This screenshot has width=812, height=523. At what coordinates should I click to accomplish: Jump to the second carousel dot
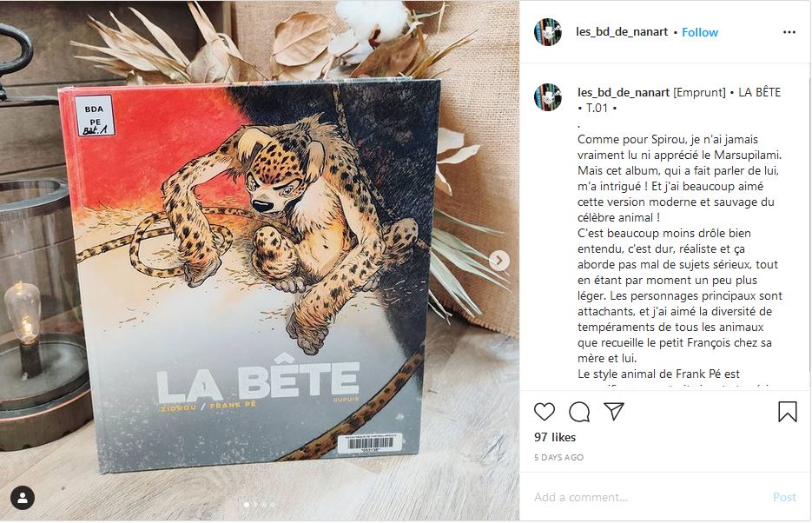255,505
